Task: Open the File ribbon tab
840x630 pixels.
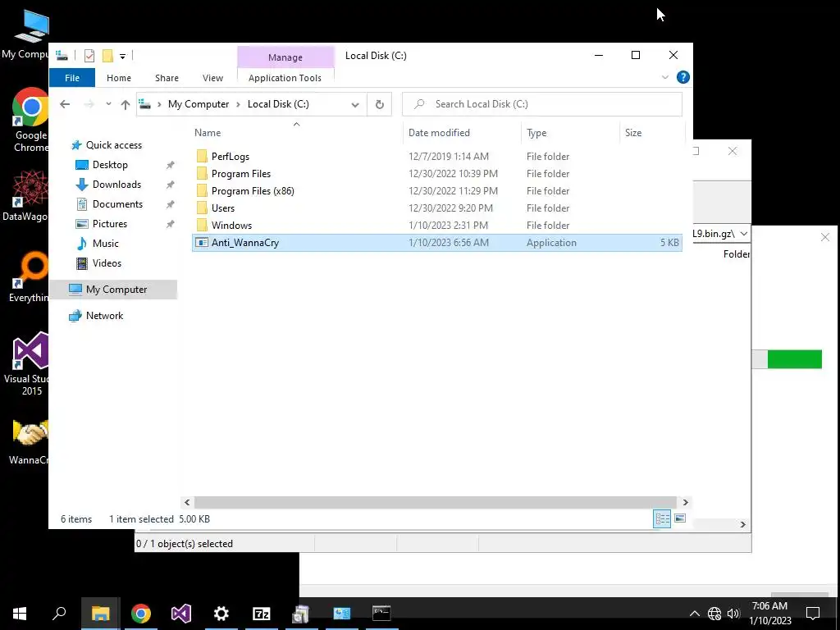Action: (x=72, y=78)
